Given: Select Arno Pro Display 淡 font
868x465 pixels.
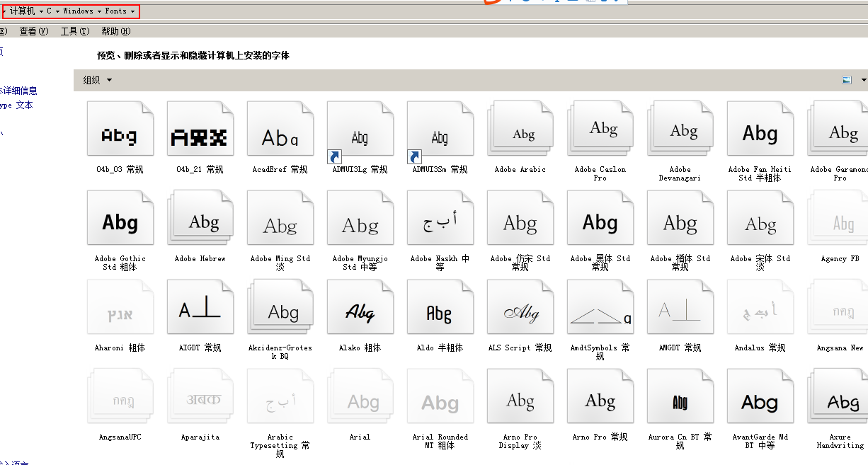Looking at the screenshot, I should click(x=520, y=396).
